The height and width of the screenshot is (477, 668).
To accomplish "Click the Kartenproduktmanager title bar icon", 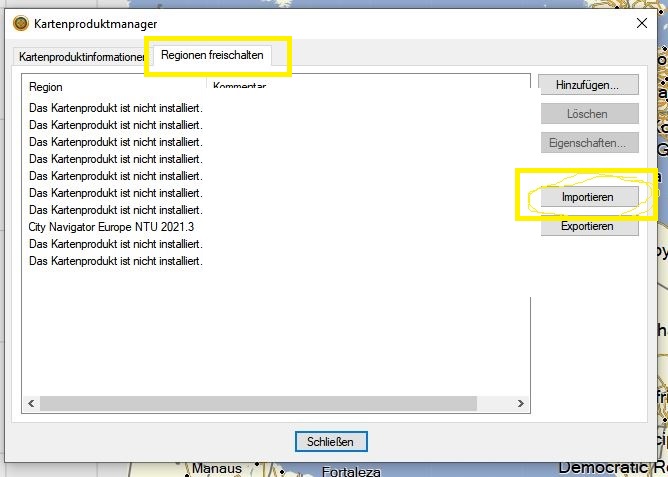I will tap(20, 23).
